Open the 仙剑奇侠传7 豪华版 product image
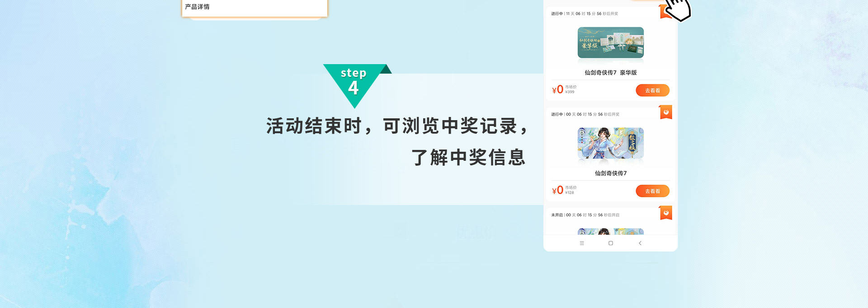Image resolution: width=868 pixels, height=308 pixels. coord(611,42)
